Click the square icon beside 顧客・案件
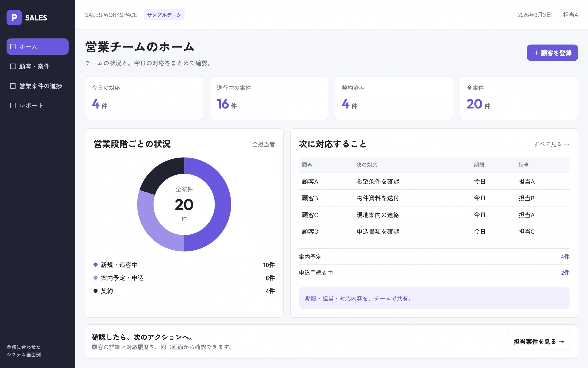 click(13, 66)
